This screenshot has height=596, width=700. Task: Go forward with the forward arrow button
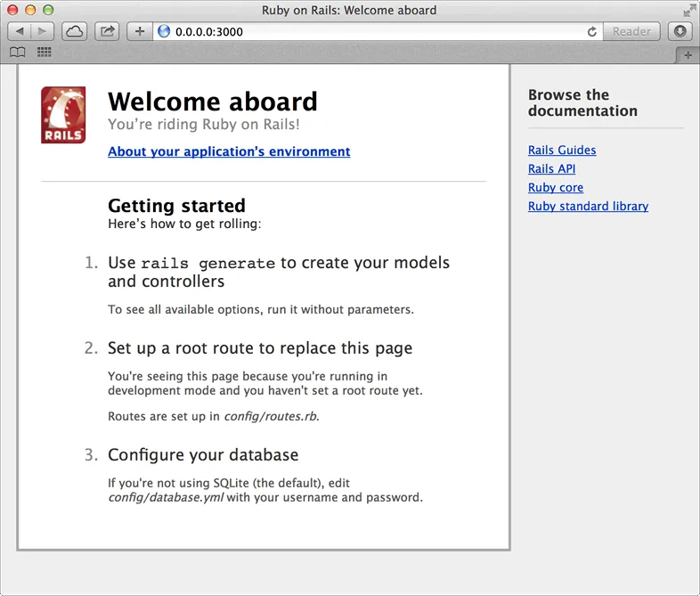tap(43, 31)
